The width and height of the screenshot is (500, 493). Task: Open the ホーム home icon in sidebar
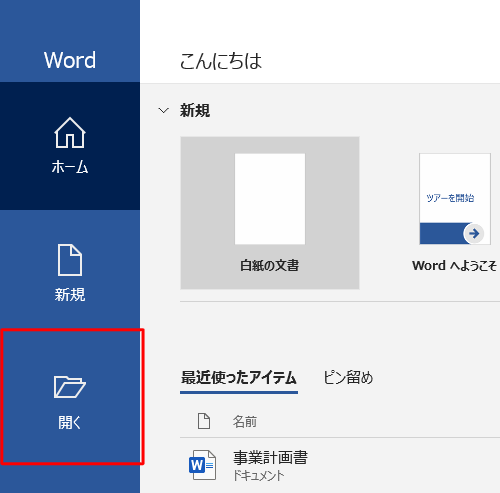tap(70, 133)
